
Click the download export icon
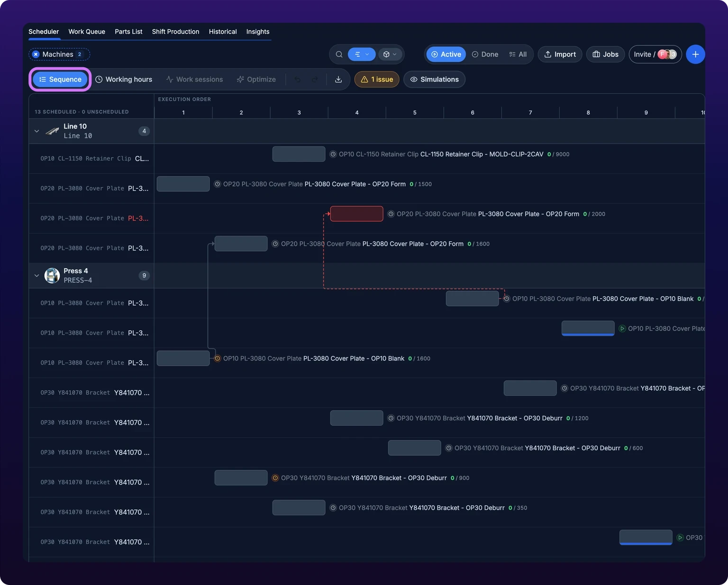(x=338, y=80)
